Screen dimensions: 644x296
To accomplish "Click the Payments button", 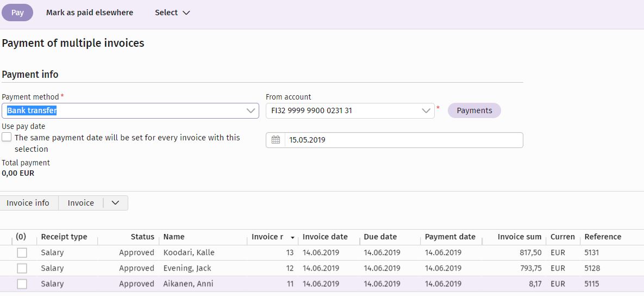I will tap(474, 110).
